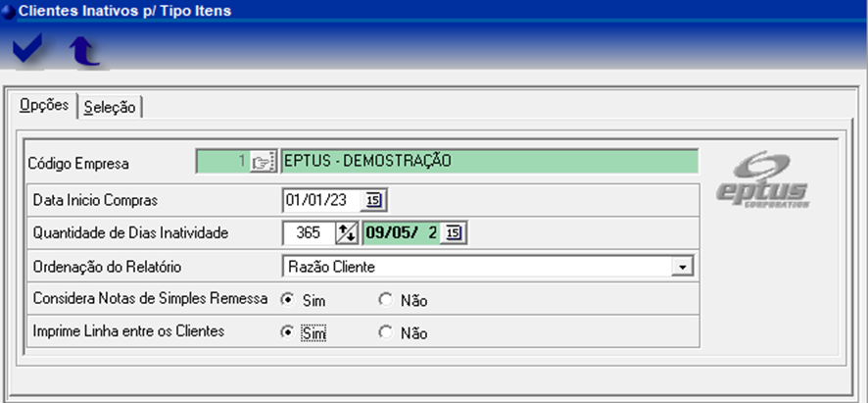Image resolution: width=868 pixels, height=403 pixels.
Task: Switch to the Seleção tab
Action: coord(110,108)
